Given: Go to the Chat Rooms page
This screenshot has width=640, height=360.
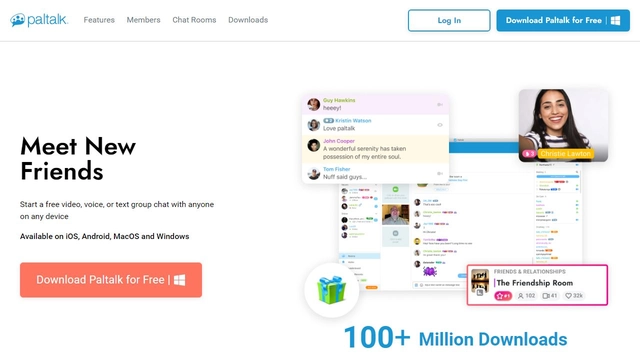Looking at the screenshot, I should click(x=194, y=20).
